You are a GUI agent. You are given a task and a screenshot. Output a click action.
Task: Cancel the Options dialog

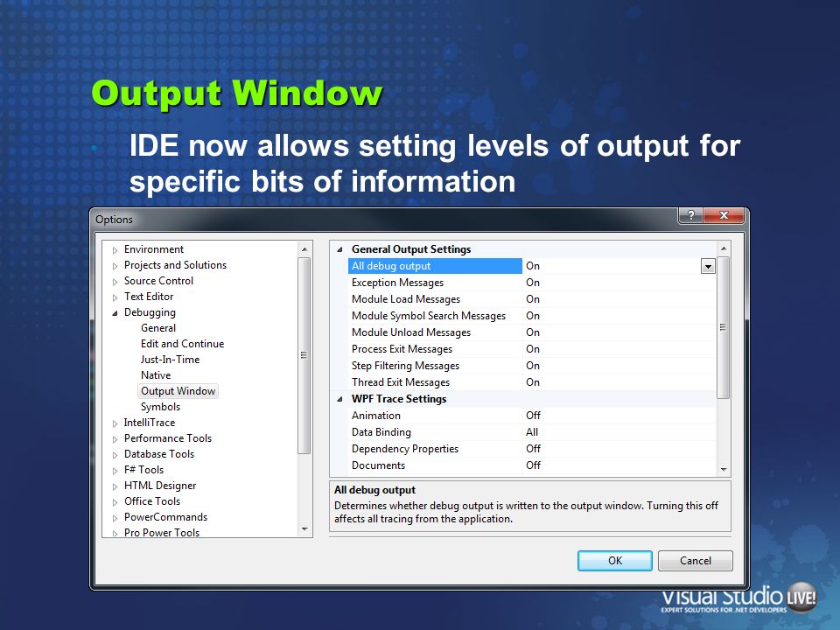pyautogui.click(x=696, y=561)
